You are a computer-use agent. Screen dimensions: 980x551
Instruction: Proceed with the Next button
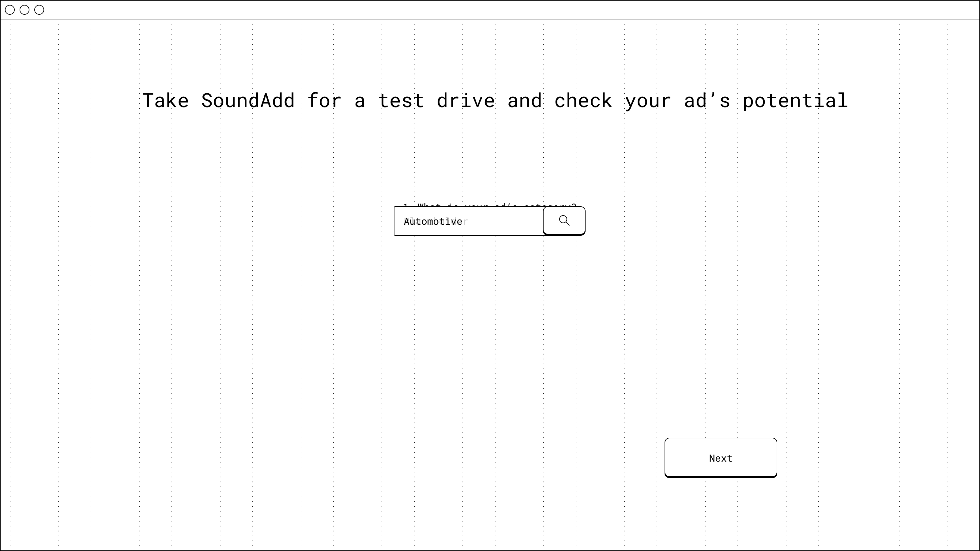[x=721, y=457]
